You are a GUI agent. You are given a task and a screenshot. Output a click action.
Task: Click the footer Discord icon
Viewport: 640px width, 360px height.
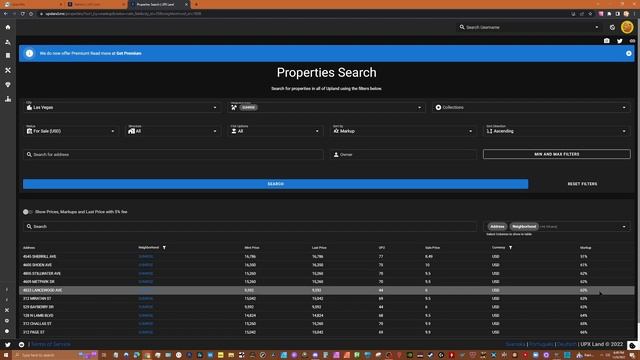point(21,344)
